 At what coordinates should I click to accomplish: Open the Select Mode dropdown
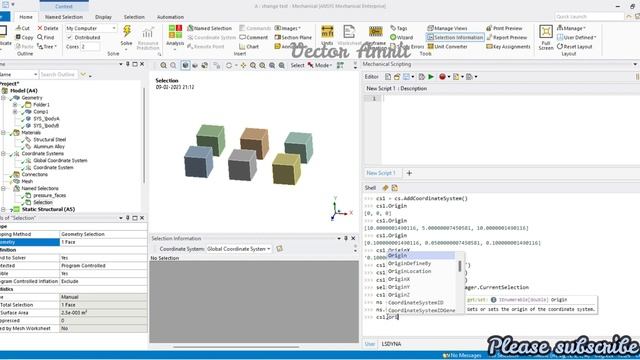(x=320, y=65)
